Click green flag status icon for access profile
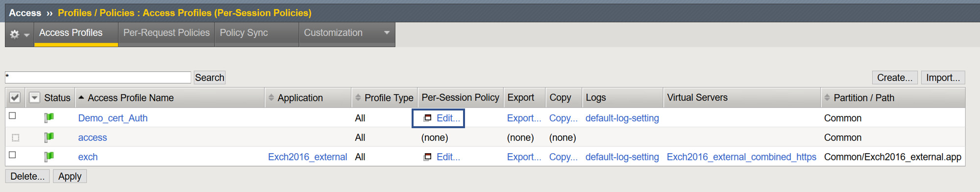This screenshot has width=980, height=192. pyautogui.click(x=49, y=137)
